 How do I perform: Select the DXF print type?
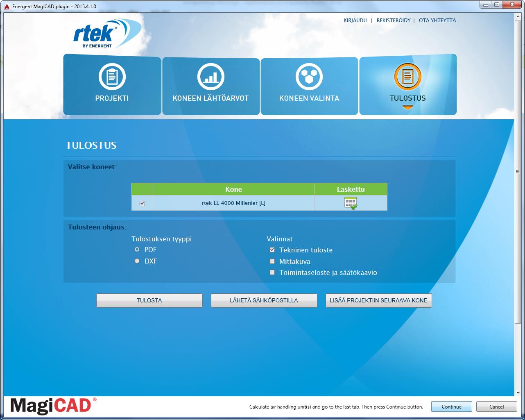tap(137, 261)
